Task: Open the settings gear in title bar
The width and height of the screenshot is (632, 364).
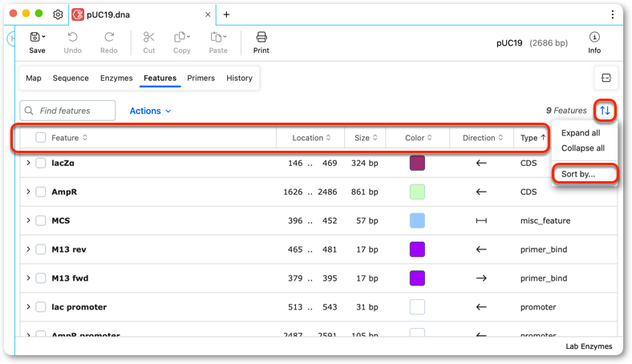Action: (58, 14)
